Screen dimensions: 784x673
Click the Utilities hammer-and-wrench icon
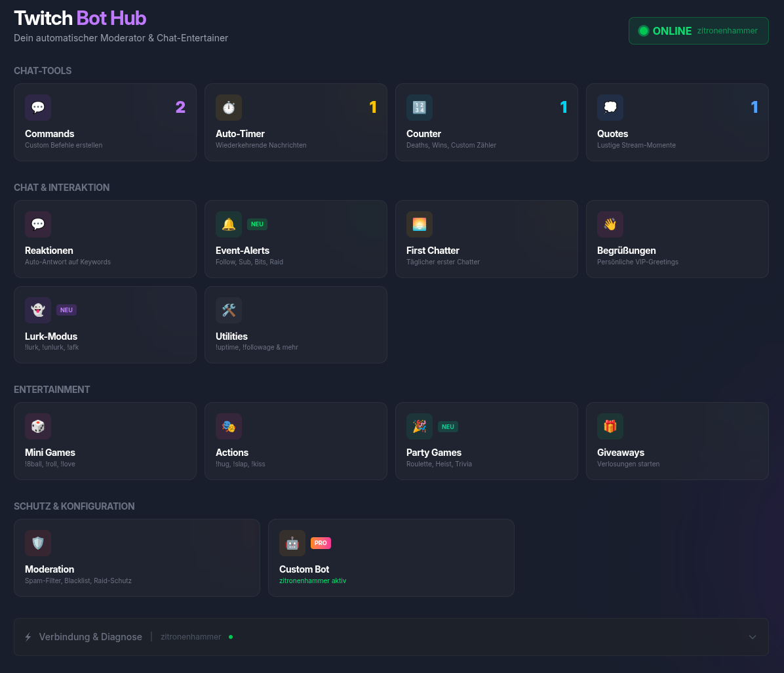[x=229, y=310]
